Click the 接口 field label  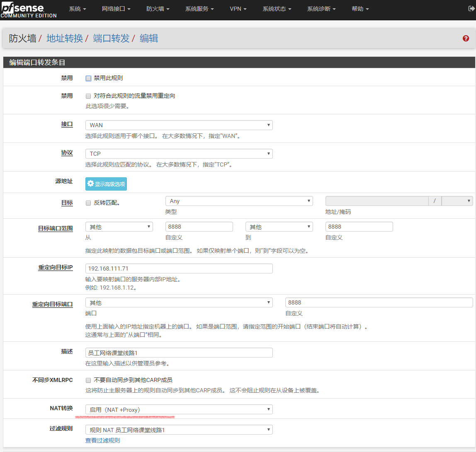pos(67,124)
